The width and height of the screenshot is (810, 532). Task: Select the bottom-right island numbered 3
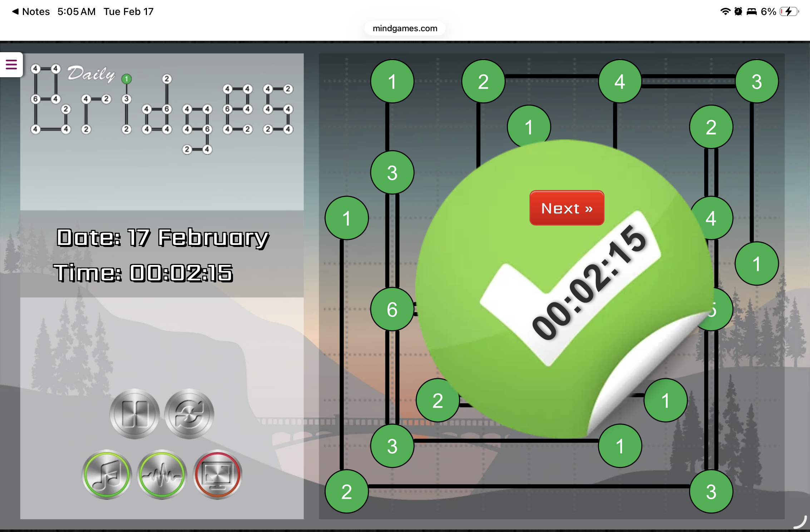[x=711, y=492]
